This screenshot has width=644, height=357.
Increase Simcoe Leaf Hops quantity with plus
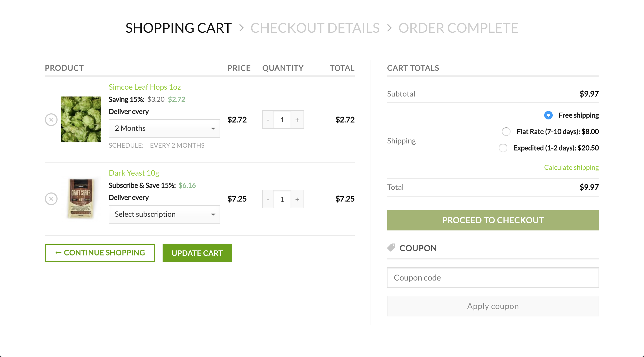297,119
